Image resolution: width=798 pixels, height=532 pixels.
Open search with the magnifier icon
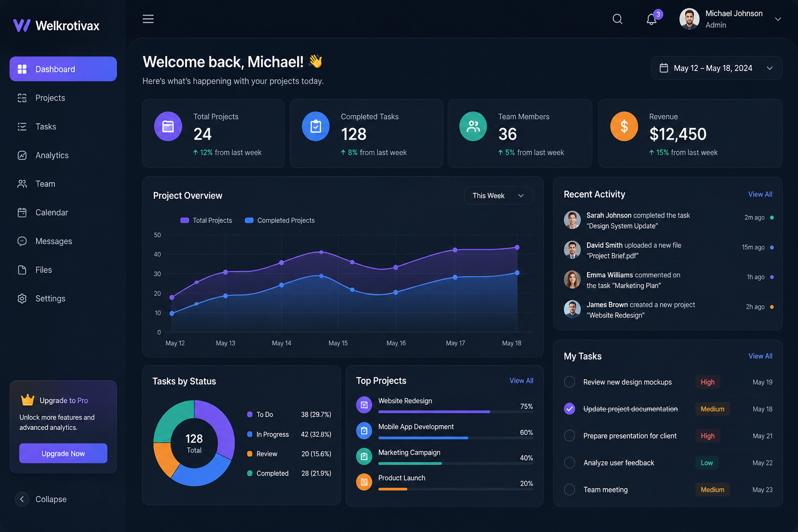(x=617, y=19)
